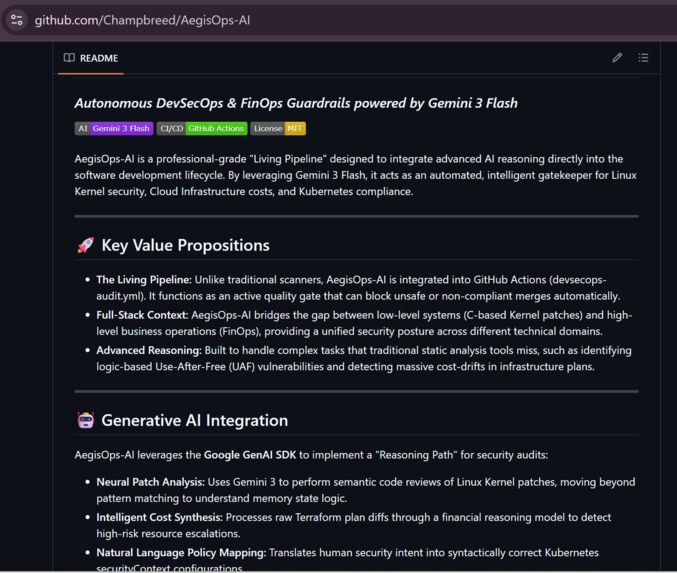Click 'Full-Stack Context:' bold text

pos(142,315)
